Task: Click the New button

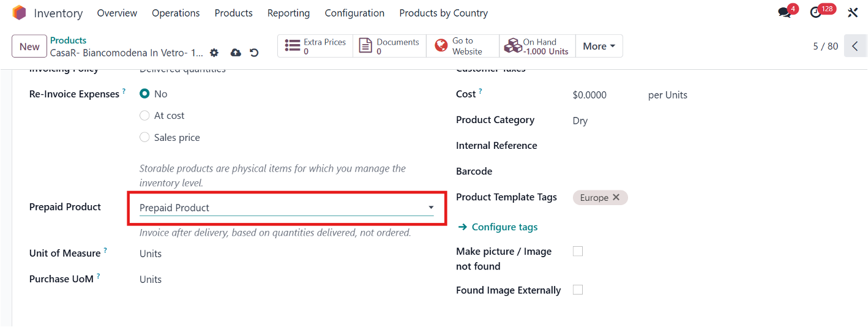Action: 29,47
